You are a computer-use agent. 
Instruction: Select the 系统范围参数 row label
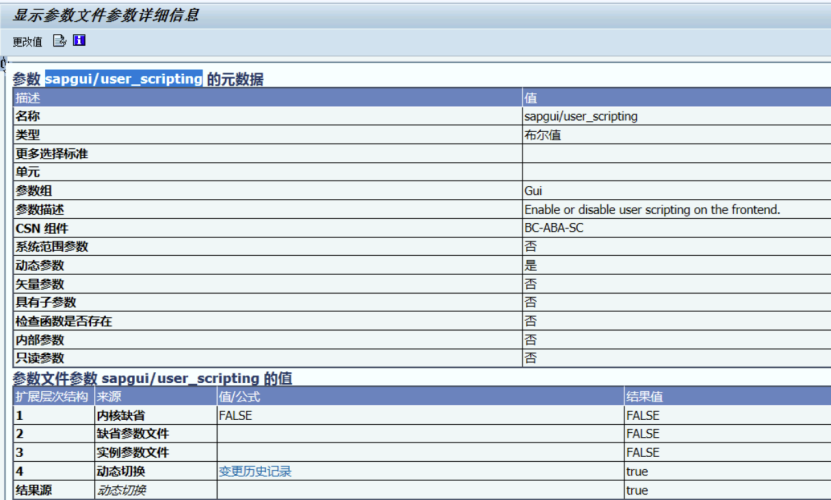click(52, 247)
